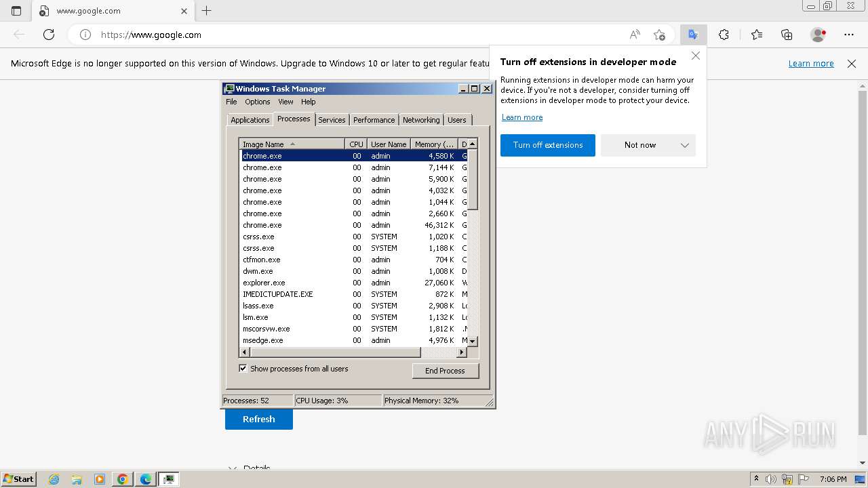Sort by Image Name column header
The image size is (868, 488).
click(x=292, y=144)
